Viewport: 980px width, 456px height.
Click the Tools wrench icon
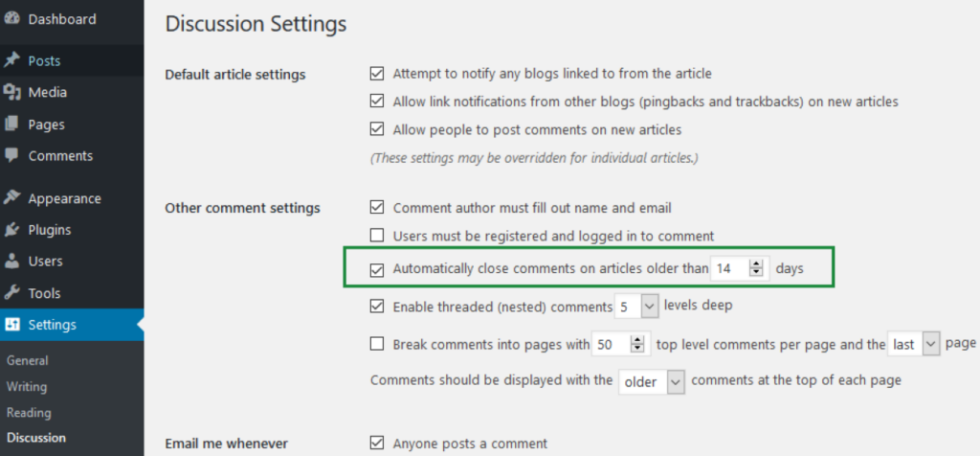(x=11, y=293)
